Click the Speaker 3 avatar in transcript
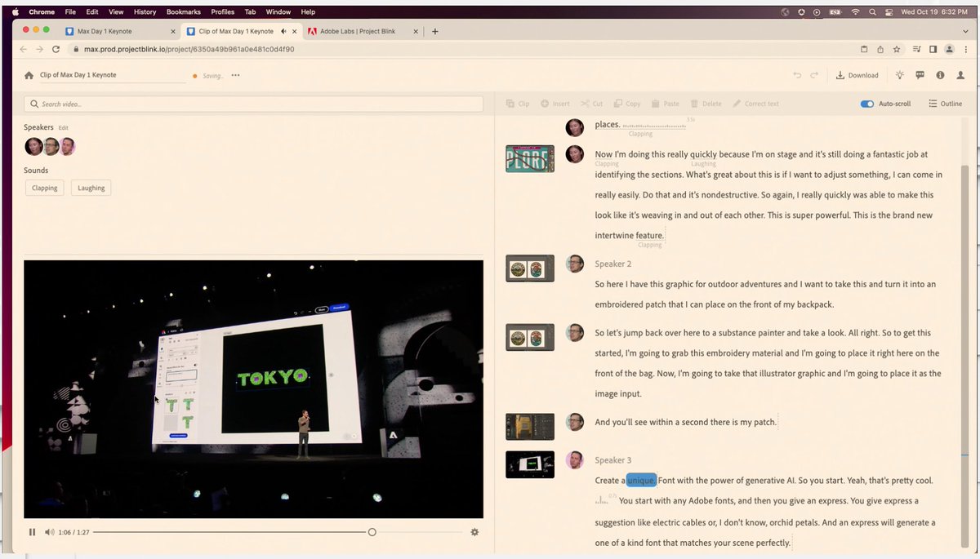 click(x=575, y=460)
